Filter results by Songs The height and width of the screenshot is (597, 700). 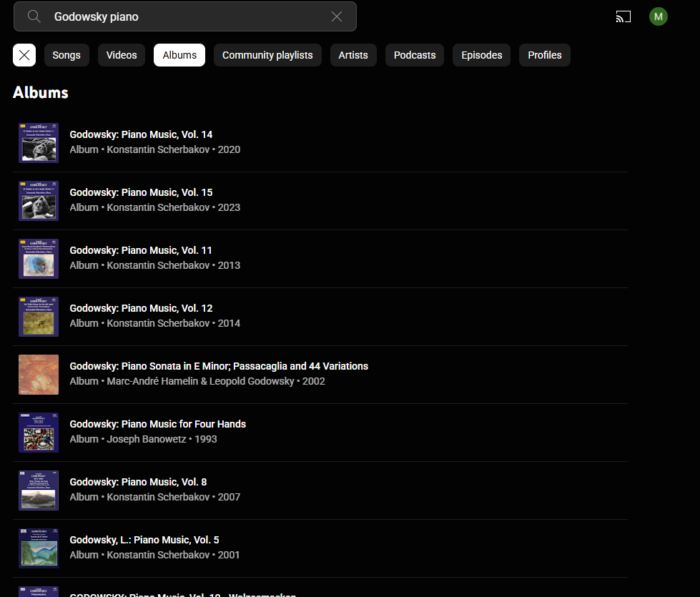click(x=66, y=55)
